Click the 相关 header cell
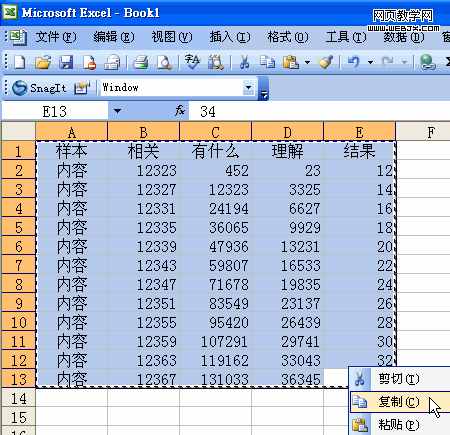450x435 pixels. click(144, 151)
